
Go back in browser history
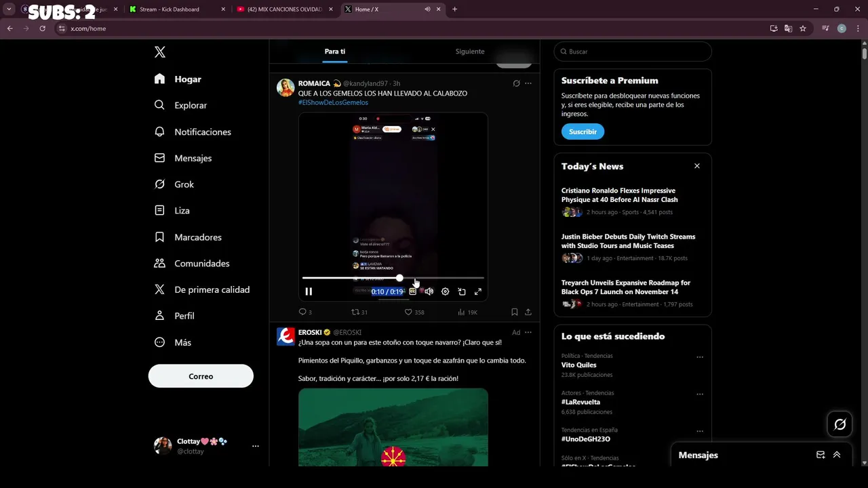[x=9, y=28]
